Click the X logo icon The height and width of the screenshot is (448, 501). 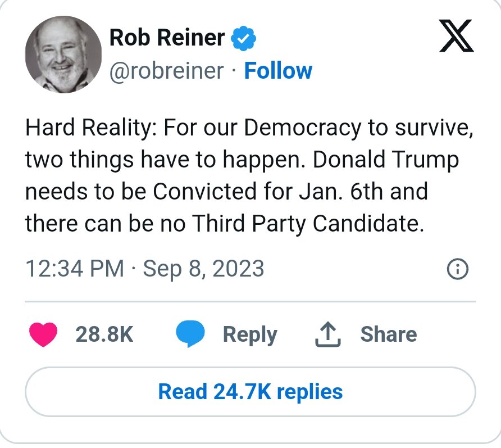pyautogui.click(x=456, y=37)
